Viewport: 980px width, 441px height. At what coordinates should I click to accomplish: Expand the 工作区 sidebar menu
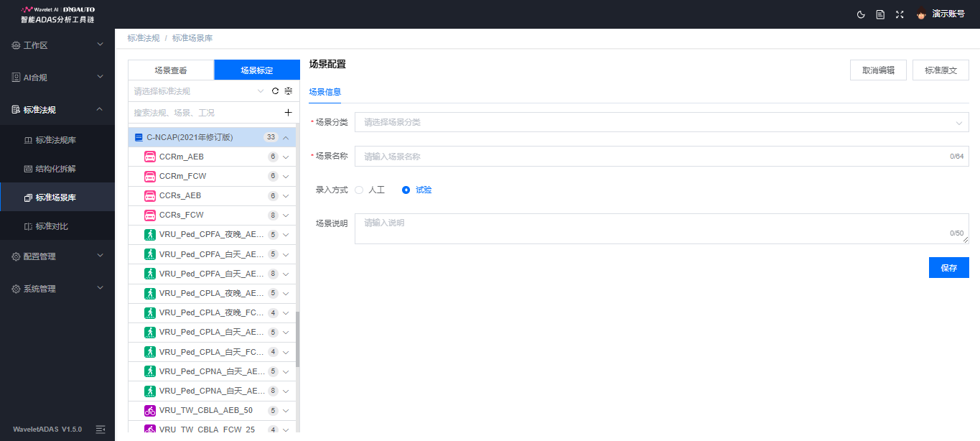[100, 45]
